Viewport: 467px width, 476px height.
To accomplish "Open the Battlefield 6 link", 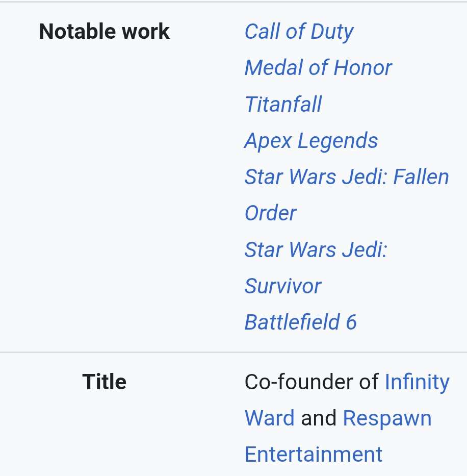I will pyautogui.click(x=300, y=322).
